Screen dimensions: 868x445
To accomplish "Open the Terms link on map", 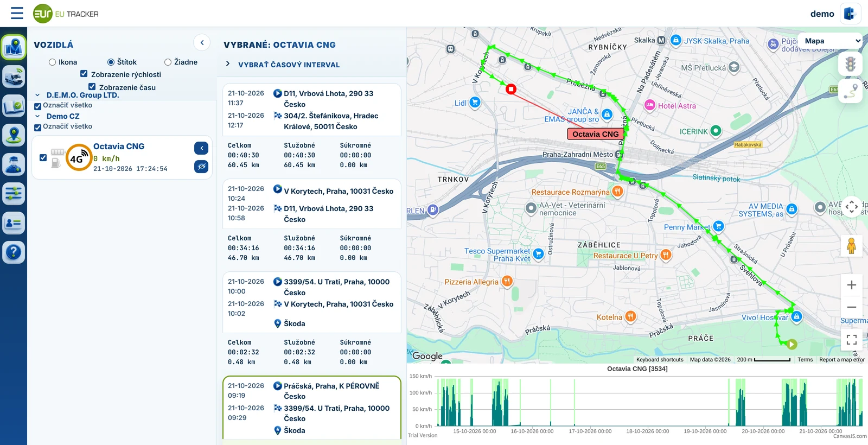I will click(x=805, y=360).
